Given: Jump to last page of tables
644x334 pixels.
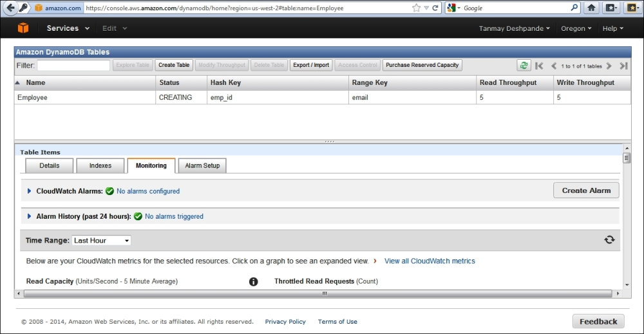Looking at the screenshot, I should (623, 66).
